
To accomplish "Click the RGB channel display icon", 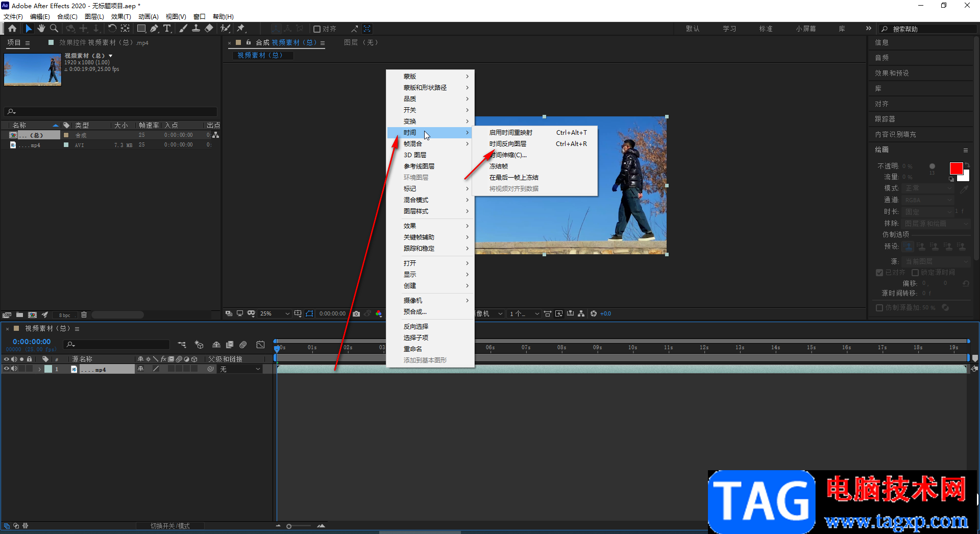I will 379,313.
